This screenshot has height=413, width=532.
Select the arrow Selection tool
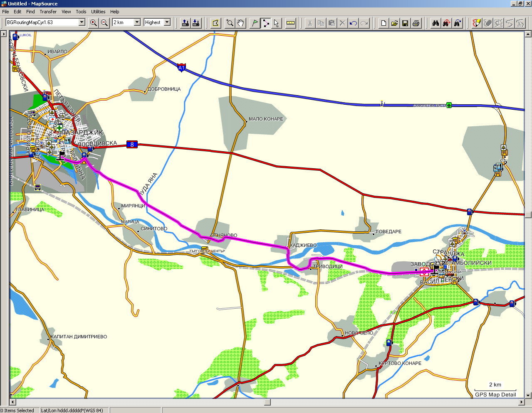click(277, 23)
